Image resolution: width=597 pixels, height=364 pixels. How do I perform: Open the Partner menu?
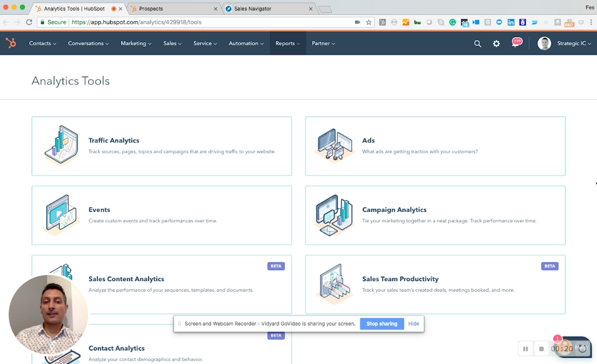(x=323, y=43)
